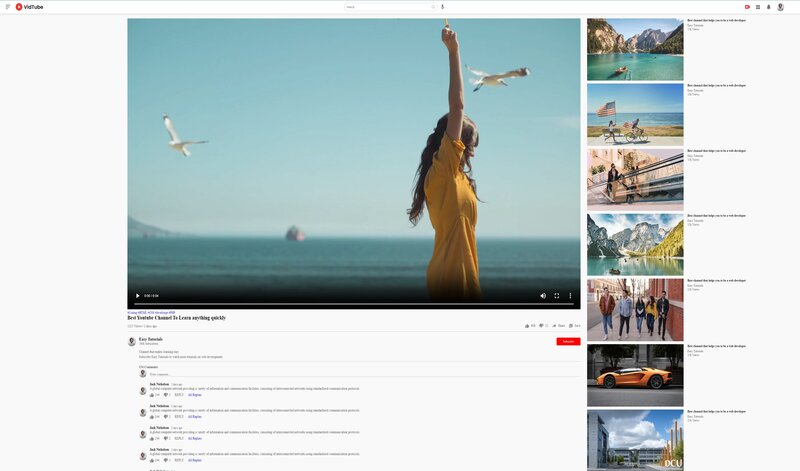This screenshot has width=800, height=471.
Task: Click the microphone voice search icon
Action: pos(443,7)
